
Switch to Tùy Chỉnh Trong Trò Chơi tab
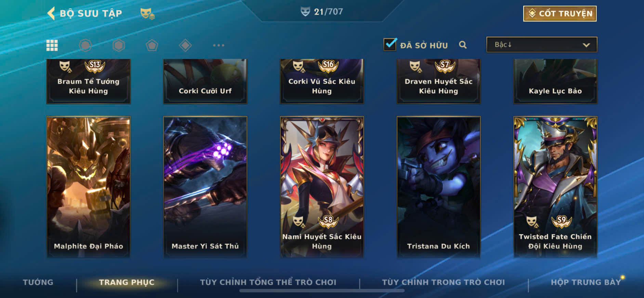click(443, 282)
